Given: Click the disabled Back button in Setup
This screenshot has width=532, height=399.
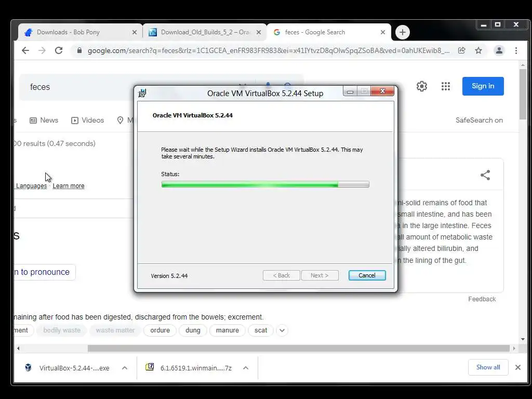Looking at the screenshot, I should (281, 275).
